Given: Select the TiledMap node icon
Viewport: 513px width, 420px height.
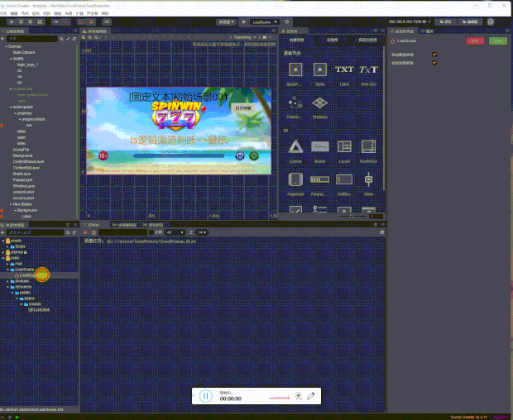Looking at the screenshot, I should coord(319,103).
